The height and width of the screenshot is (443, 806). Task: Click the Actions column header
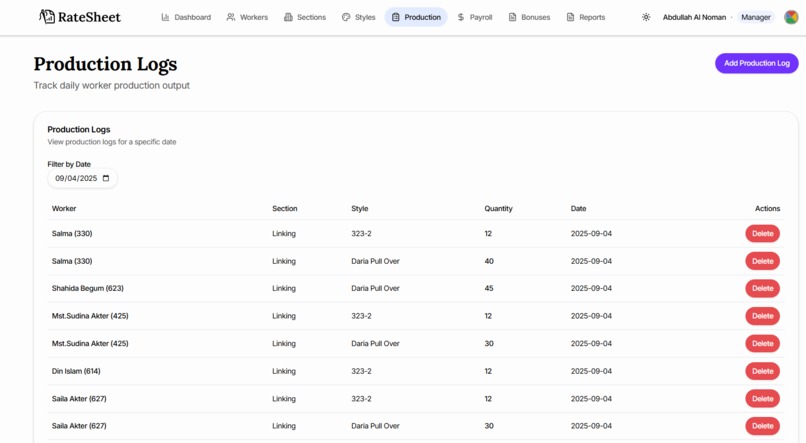pos(767,209)
